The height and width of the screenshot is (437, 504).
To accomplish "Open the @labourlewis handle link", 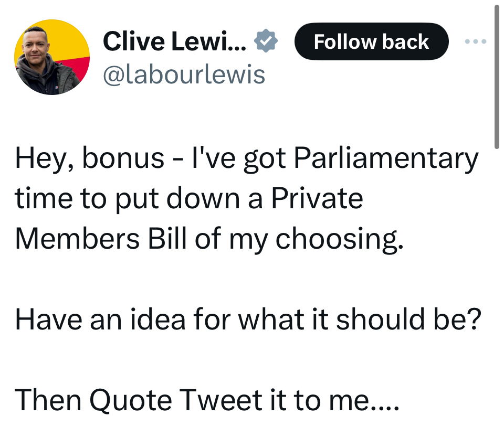I will coord(184,74).
